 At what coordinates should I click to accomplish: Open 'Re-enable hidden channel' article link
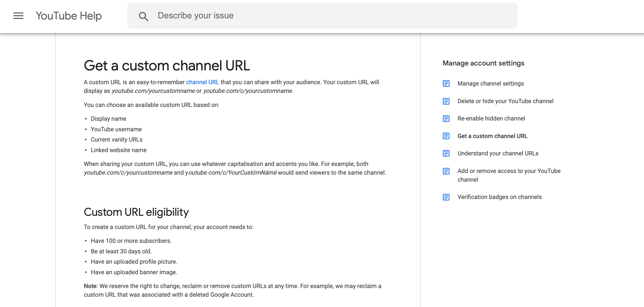(x=491, y=119)
